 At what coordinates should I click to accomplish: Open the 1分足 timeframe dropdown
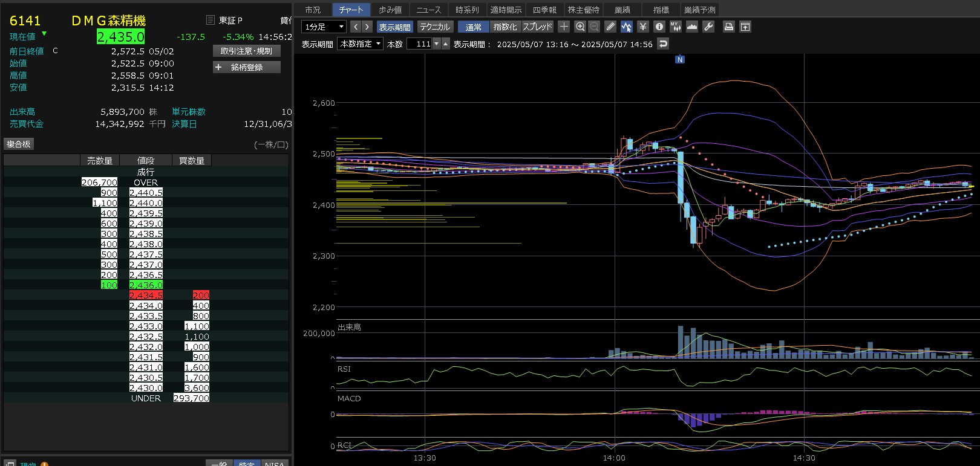click(324, 27)
